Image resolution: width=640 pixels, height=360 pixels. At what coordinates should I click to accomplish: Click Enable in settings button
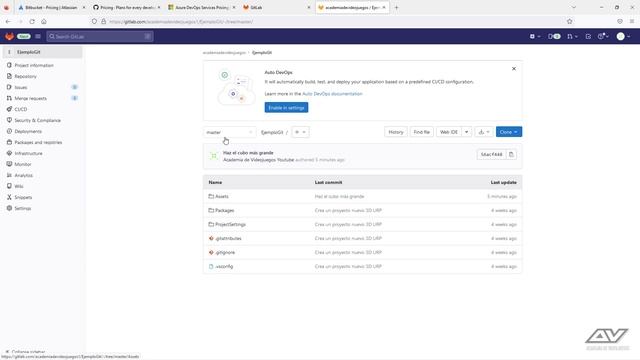(x=286, y=108)
